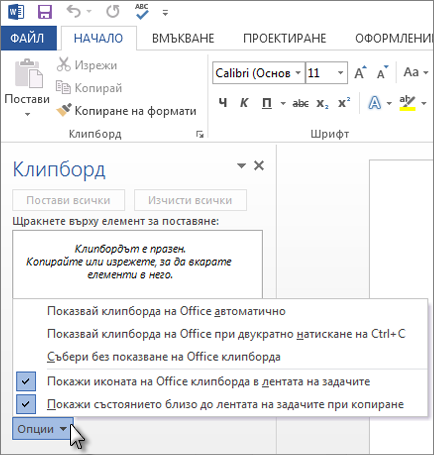Click the empty clipboard list message
The height and width of the screenshot is (455, 434).
[129, 262]
